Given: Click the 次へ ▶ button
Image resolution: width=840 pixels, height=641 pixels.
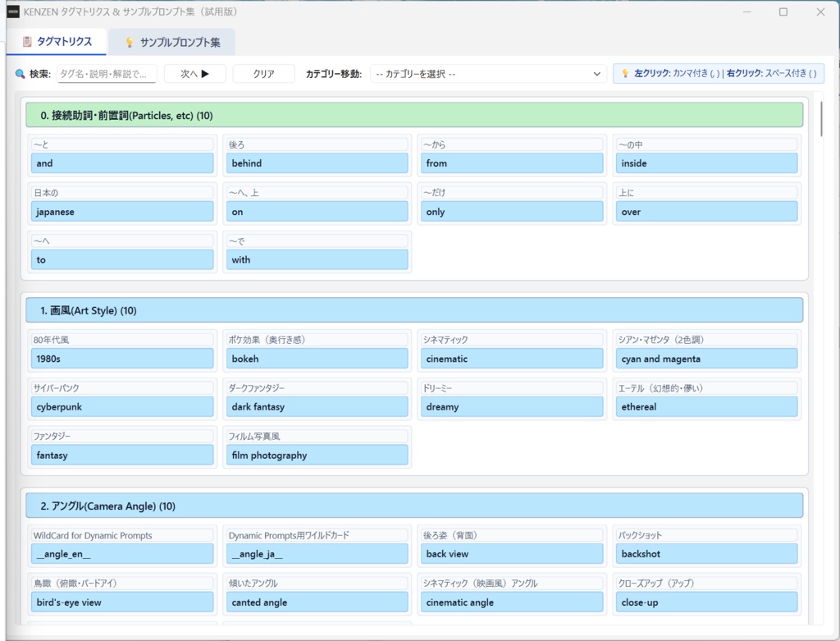Looking at the screenshot, I should tap(195, 74).
